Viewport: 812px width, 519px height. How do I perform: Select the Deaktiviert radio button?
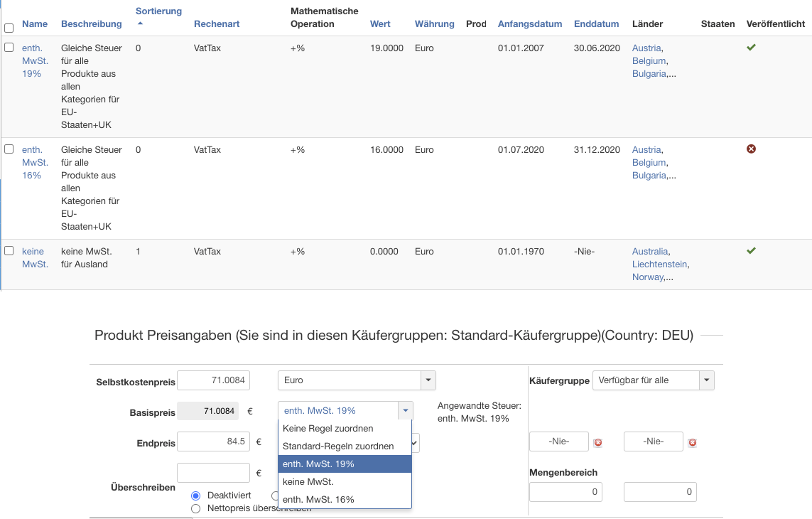(x=196, y=496)
